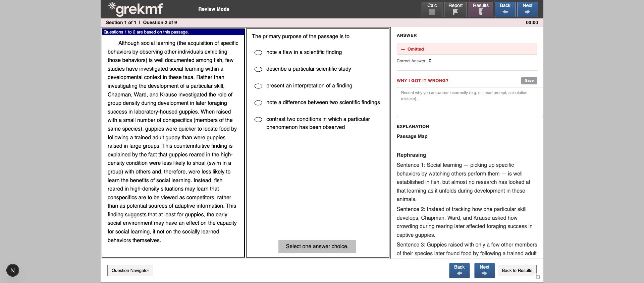
Task: Click the 'Questions 1 to 2 are based on this passage' header
Action: pyautogui.click(x=173, y=32)
